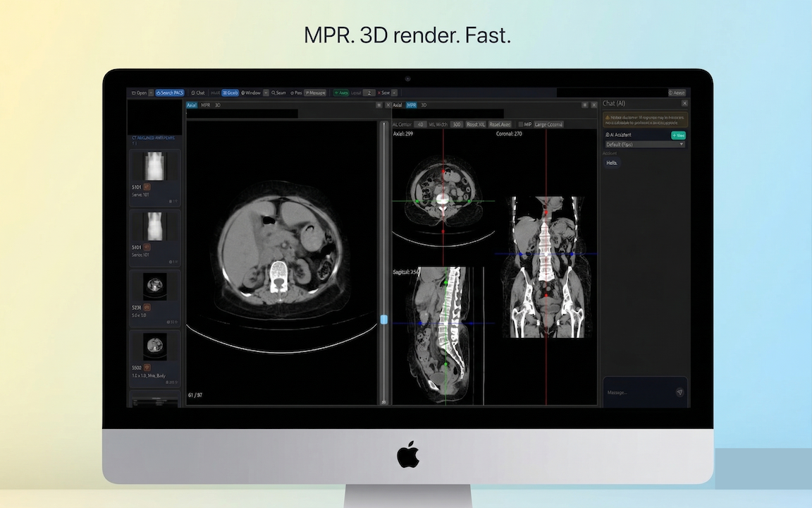812x508 pixels.
Task: Activate the Zoom tool
Action: pos(277,92)
